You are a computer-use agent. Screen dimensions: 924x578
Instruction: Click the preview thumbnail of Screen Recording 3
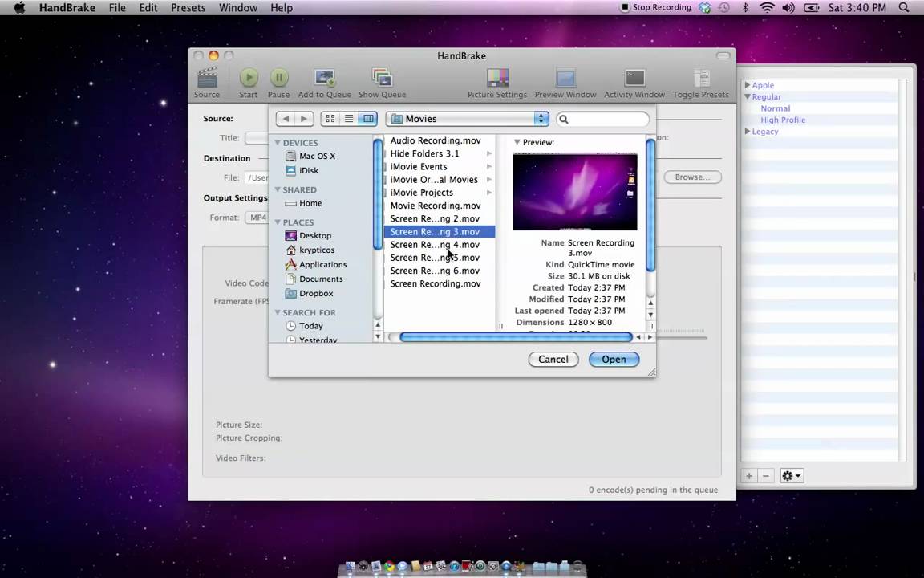coord(575,192)
